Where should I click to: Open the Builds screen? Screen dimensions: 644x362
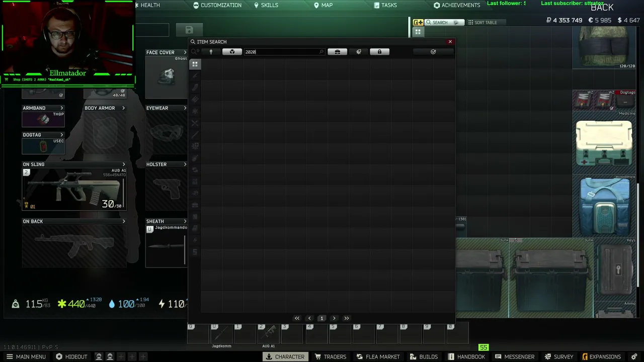tap(424, 356)
